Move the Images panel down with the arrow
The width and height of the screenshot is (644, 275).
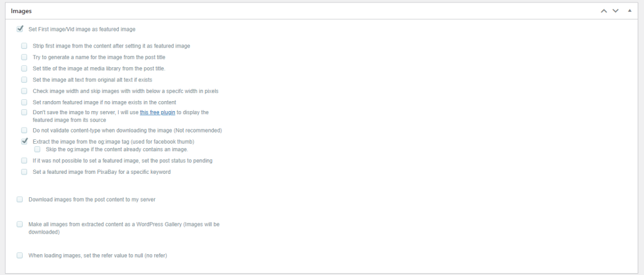click(615, 11)
